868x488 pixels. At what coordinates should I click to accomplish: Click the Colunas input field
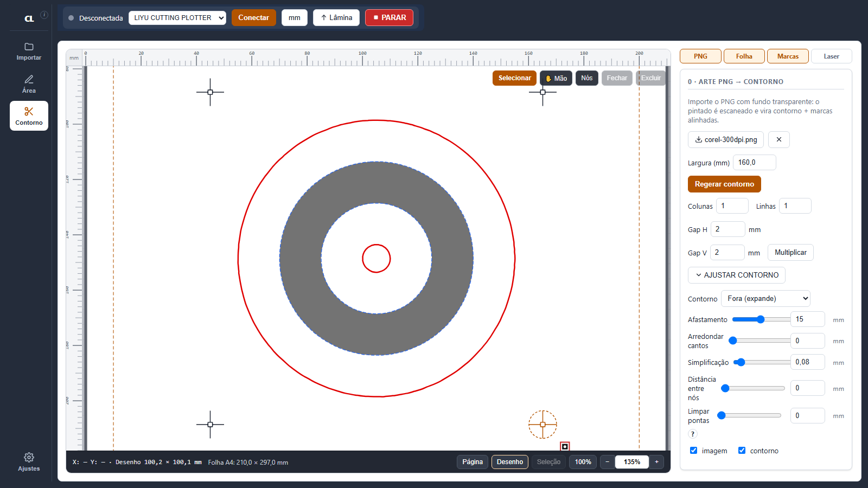point(732,206)
